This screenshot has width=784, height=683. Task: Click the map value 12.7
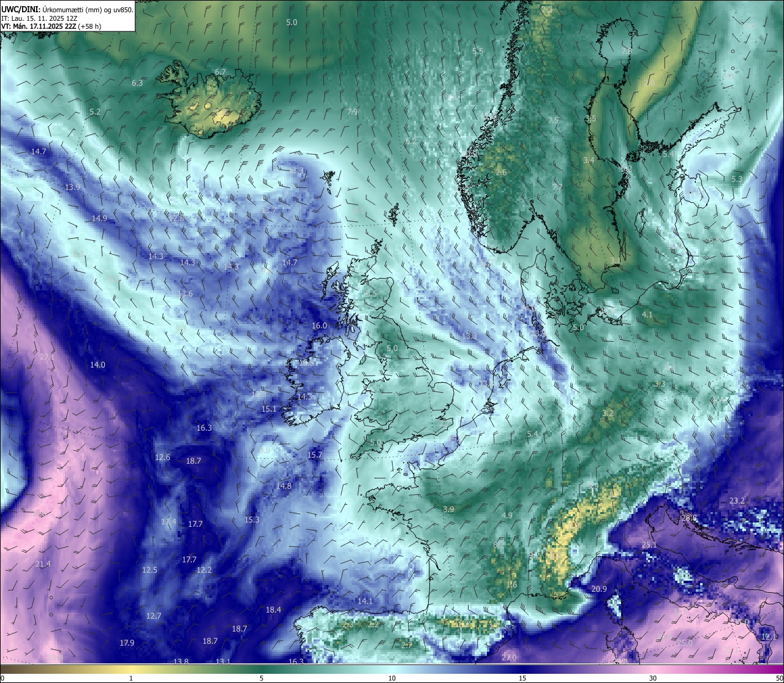154,616
